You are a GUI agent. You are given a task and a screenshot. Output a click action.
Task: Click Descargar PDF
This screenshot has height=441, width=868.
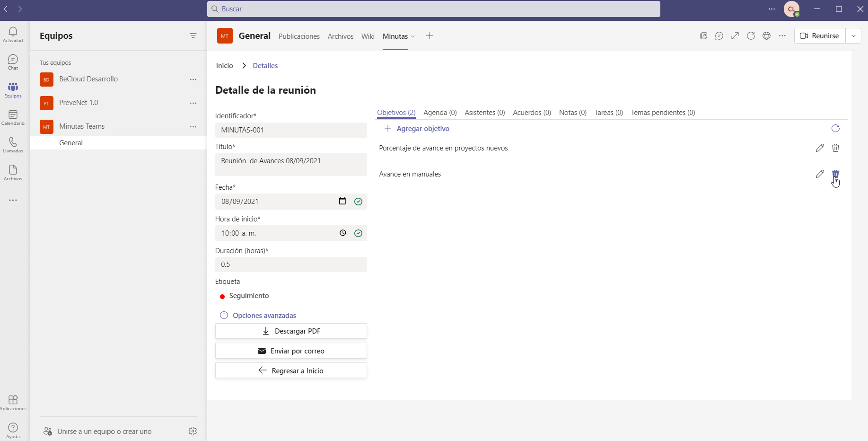(x=291, y=331)
